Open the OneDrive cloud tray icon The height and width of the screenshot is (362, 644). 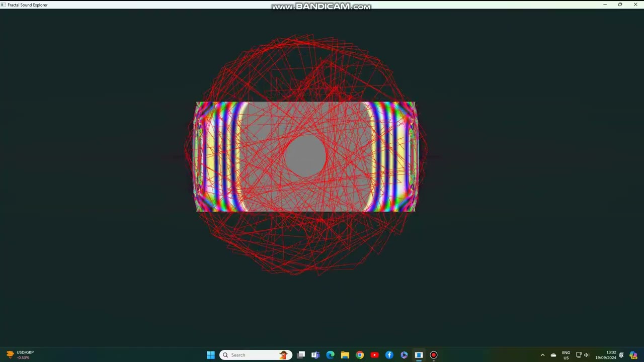click(x=553, y=355)
